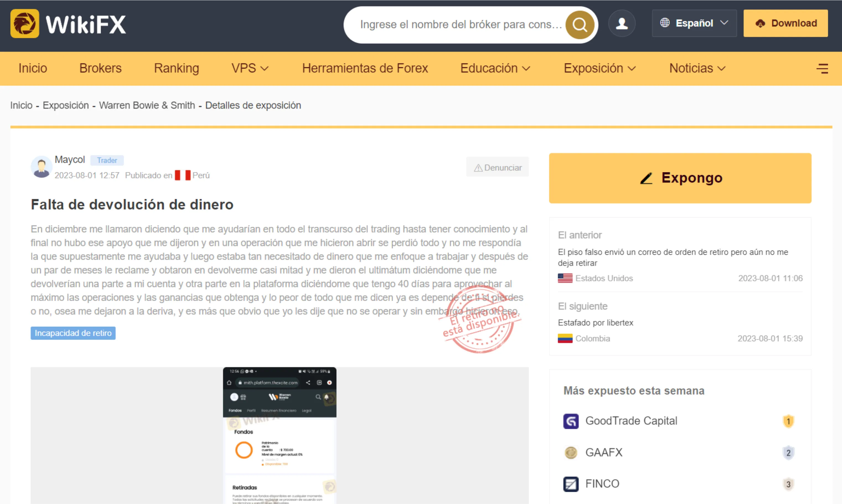Click the GAAFX broker logo icon
The image size is (842, 504).
click(x=571, y=452)
